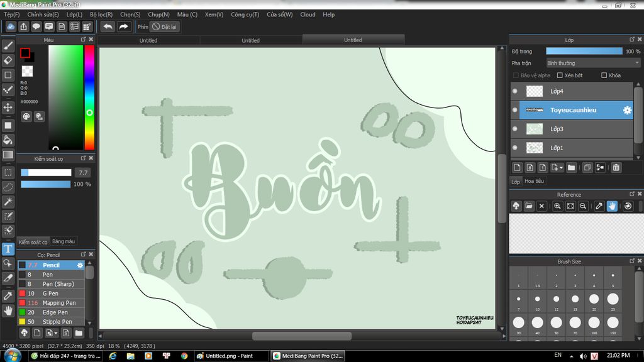
Task: Select the Magic Wand tool
Action: [8, 202]
